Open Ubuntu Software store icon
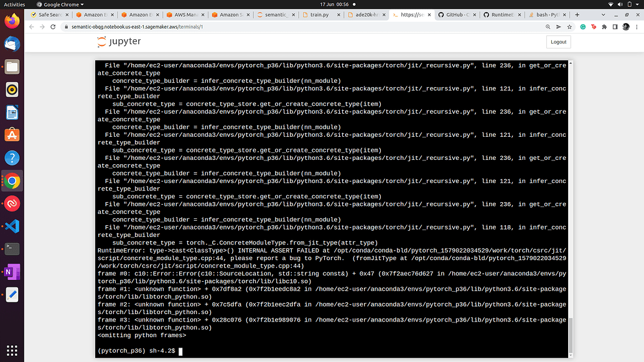This screenshot has width=644, height=362. tap(12, 135)
